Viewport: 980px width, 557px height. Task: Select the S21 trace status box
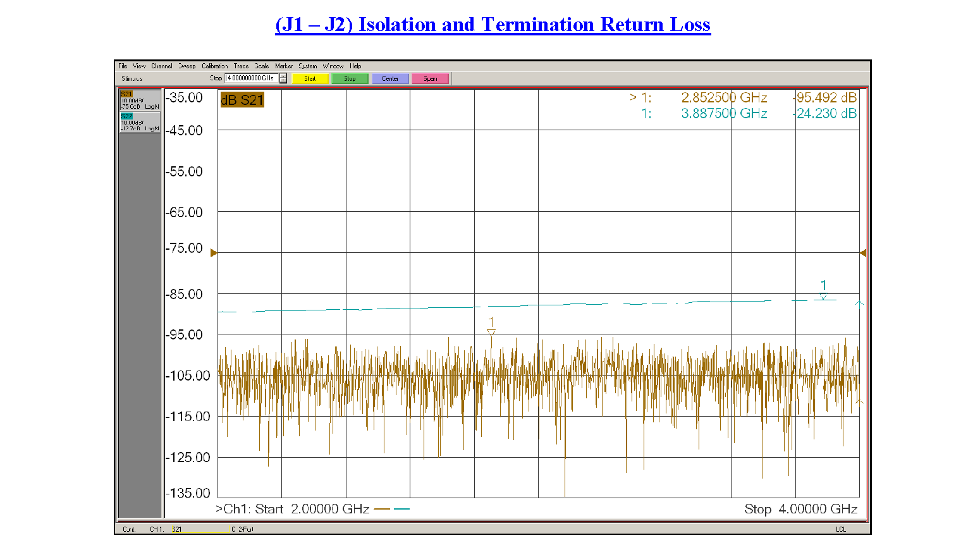tap(140, 101)
